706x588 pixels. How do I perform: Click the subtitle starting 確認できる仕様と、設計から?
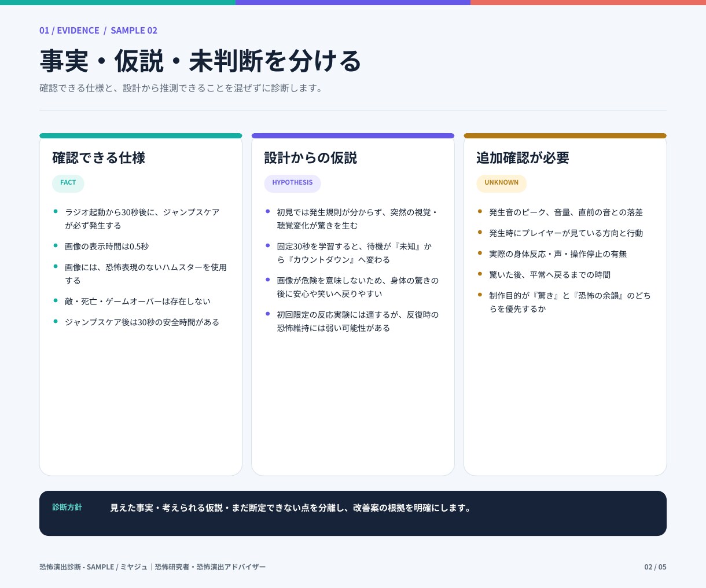click(181, 88)
